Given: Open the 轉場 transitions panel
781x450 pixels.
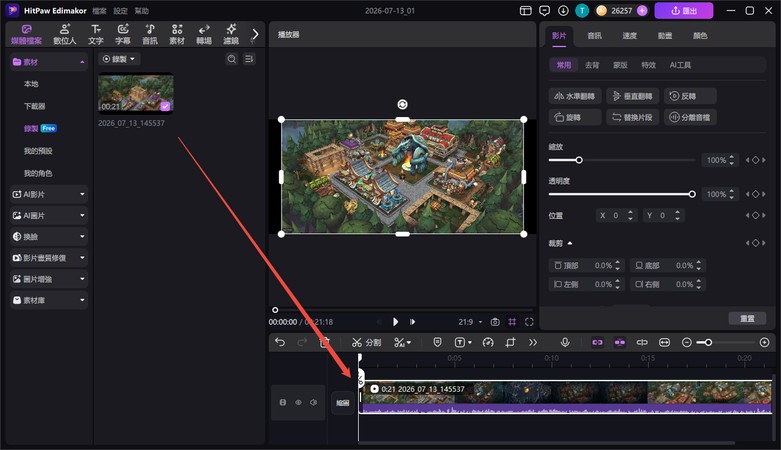Looking at the screenshot, I should 204,34.
